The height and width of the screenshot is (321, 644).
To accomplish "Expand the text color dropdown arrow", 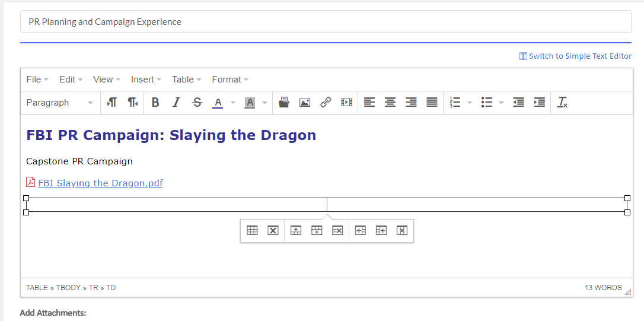I will 233,102.
